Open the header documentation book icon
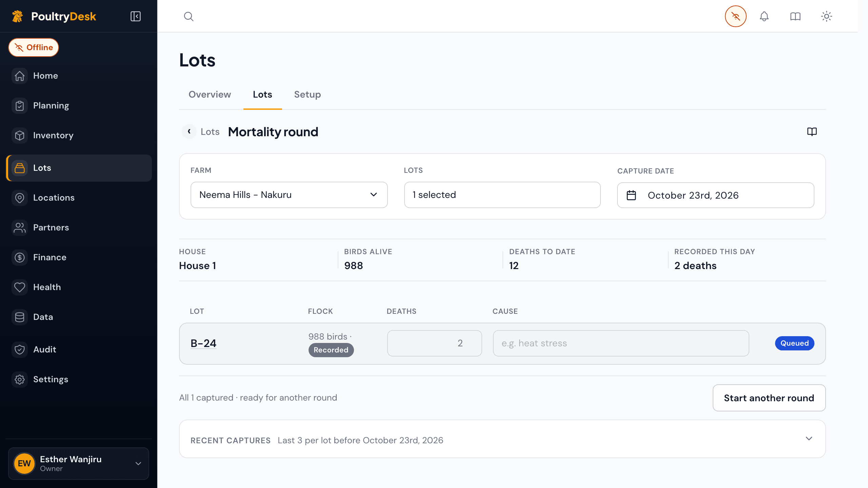 click(x=795, y=16)
